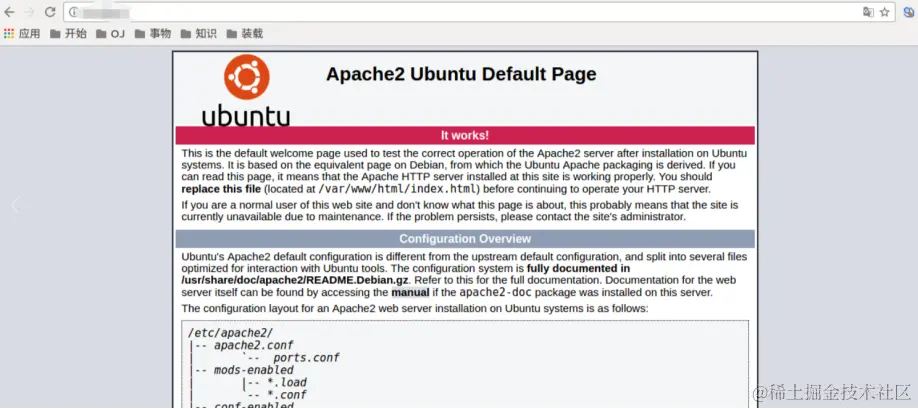
Task: Click the translate page icon
Action: (868, 12)
